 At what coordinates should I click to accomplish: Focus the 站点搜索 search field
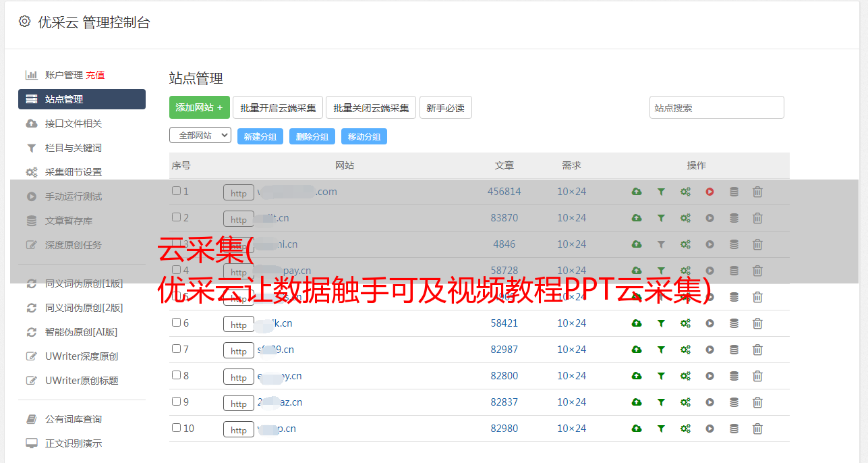tap(717, 107)
